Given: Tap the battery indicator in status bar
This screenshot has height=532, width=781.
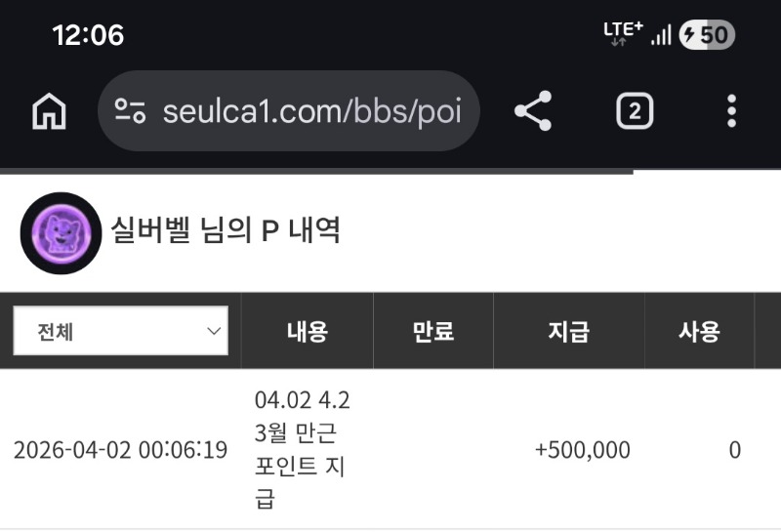Looking at the screenshot, I should [x=706, y=35].
